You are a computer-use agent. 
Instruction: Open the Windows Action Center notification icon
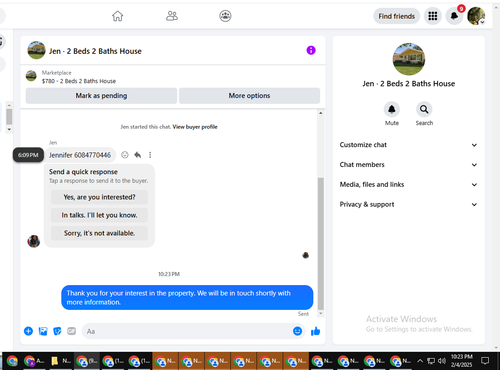coord(485,361)
